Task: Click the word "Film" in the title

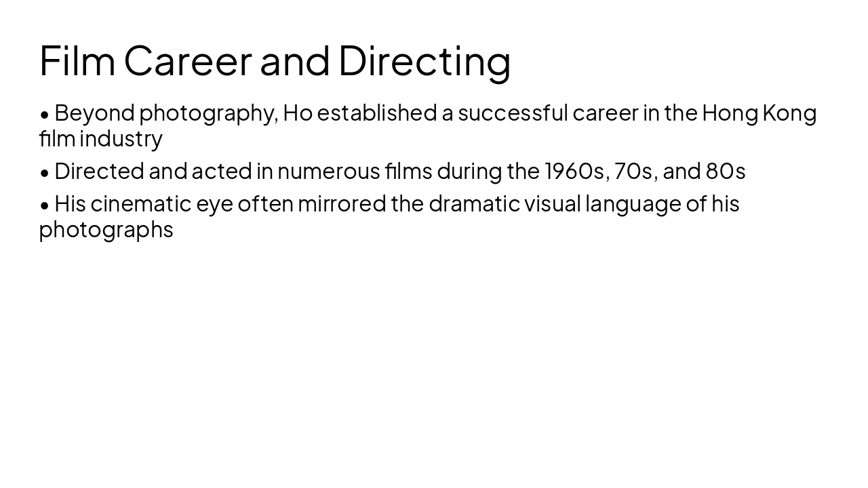Action: click(77, 60)
